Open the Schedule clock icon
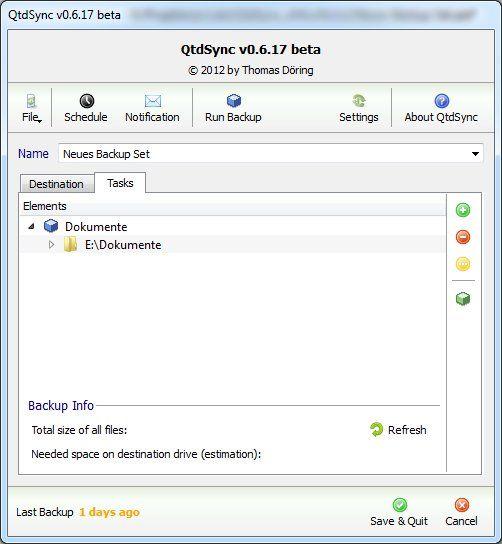 pyautogui.click(x=86, y=101)
